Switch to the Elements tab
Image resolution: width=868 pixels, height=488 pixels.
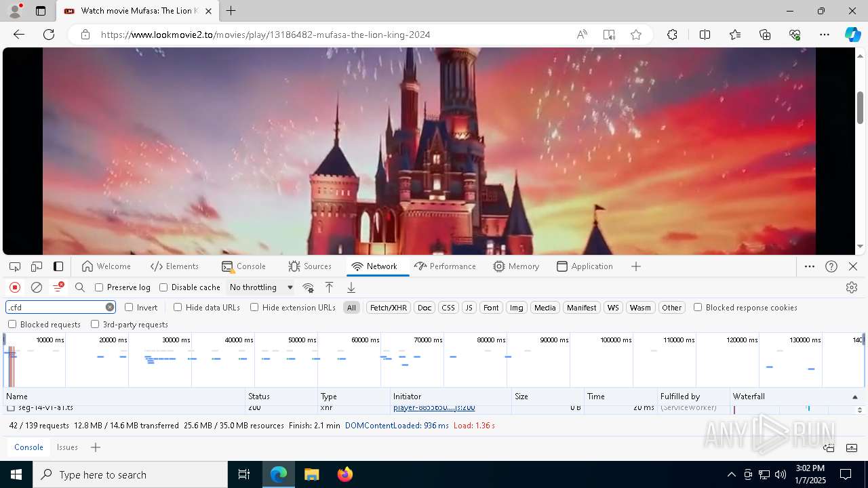pyautogui.click(x=175, y=266)
